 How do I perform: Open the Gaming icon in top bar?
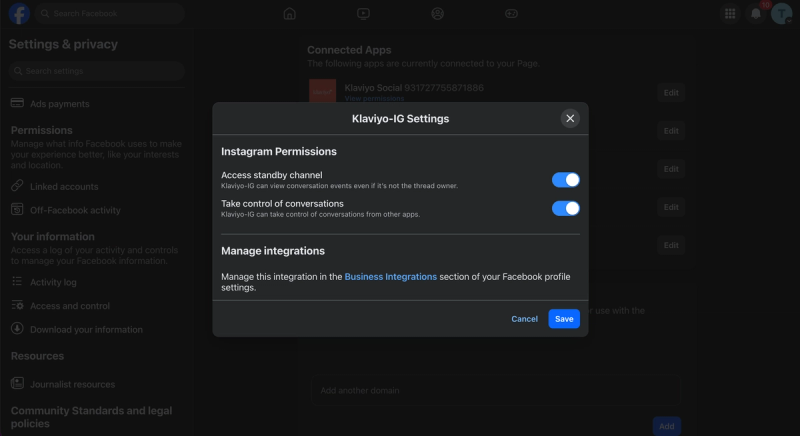click(511, 14)
